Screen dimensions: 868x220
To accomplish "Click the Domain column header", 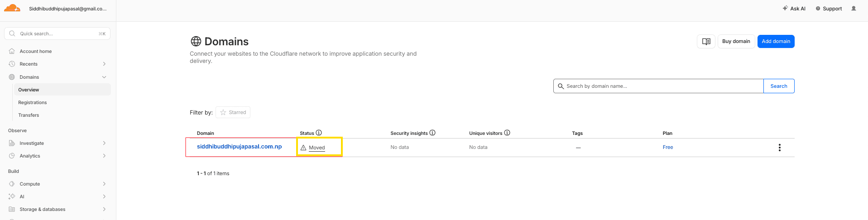I will (x=205, y=133).
